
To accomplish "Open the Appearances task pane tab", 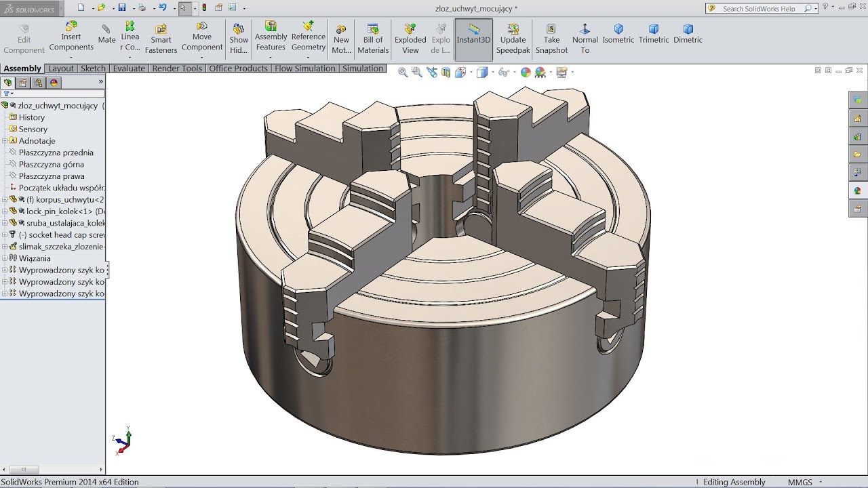I will tap(858, 191).
